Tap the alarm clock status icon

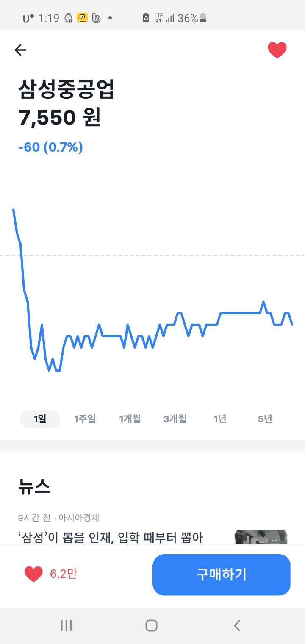coord(68,18)
